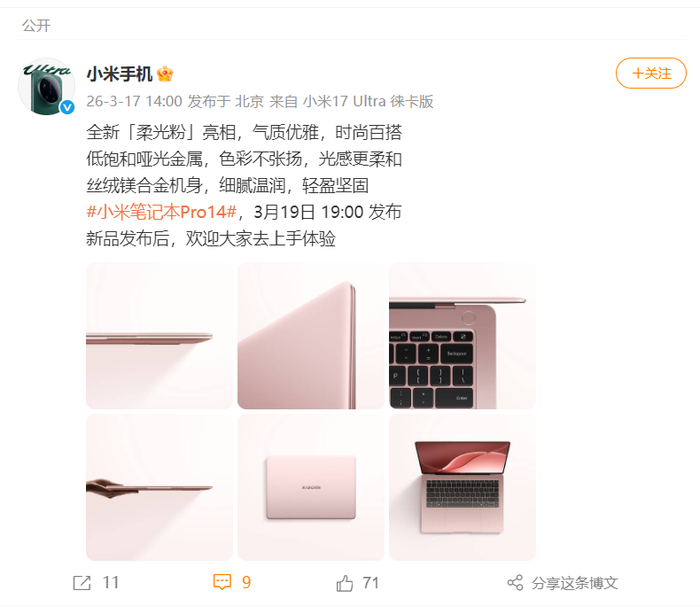The height and width of the screenshot is (614, 700).
Task: Open the #小米笔记本Pro14# hashtag link
Action: (x=161, y=212)
